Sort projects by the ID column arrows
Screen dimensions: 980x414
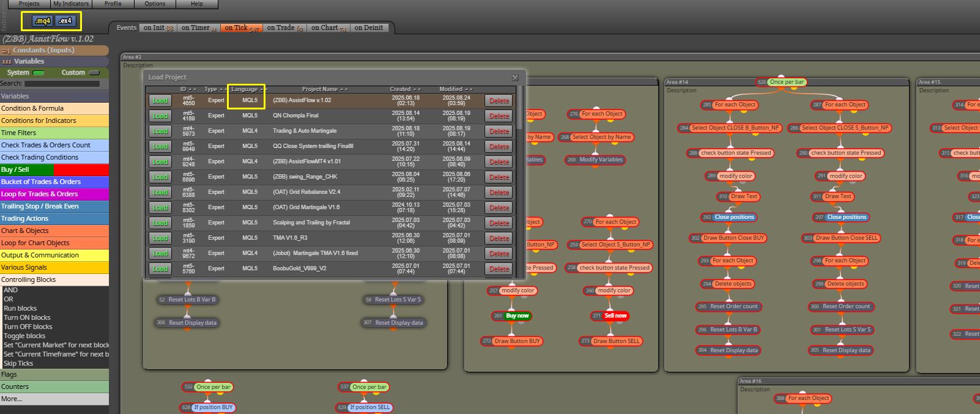[192, 89]
